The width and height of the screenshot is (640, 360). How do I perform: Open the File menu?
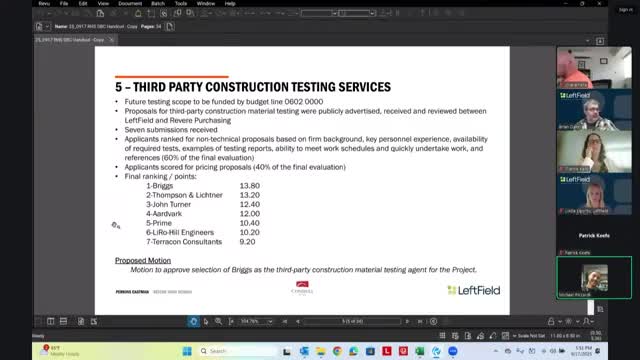coord(64,4)
